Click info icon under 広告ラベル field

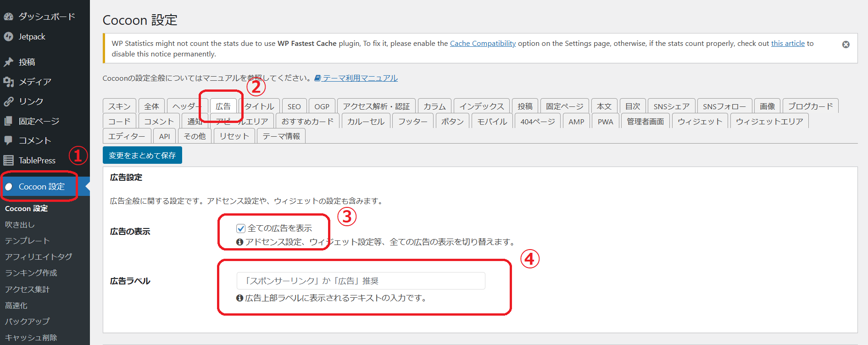coord(239,298)
